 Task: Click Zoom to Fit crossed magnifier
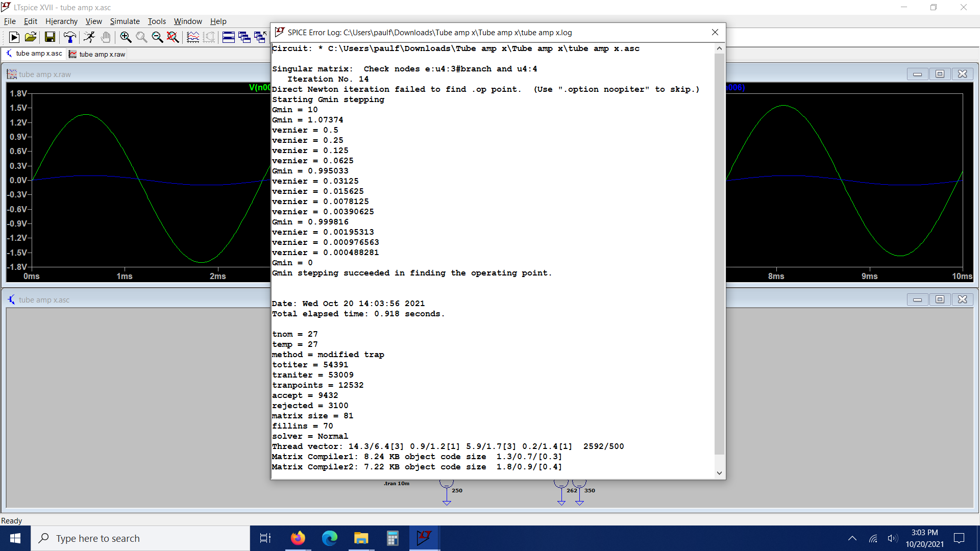[173, 37]
